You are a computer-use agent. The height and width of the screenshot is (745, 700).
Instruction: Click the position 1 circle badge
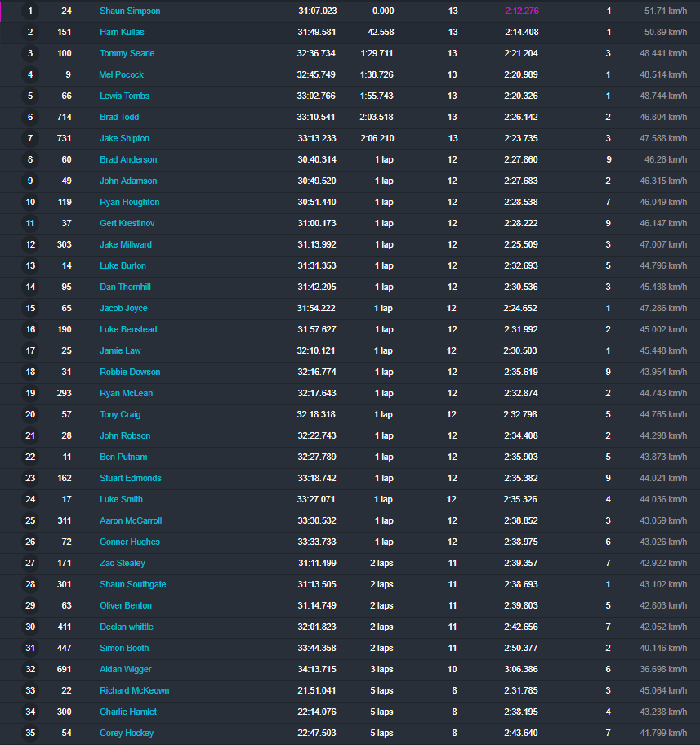(30, 11)
